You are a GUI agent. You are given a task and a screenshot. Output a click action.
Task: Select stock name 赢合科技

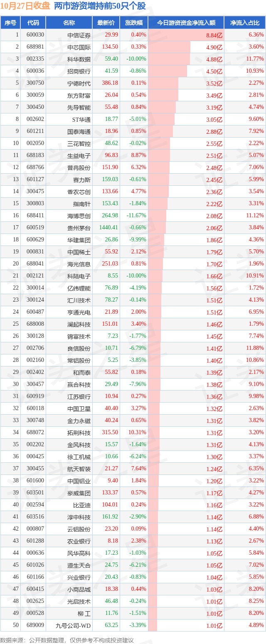click(79, 384)
